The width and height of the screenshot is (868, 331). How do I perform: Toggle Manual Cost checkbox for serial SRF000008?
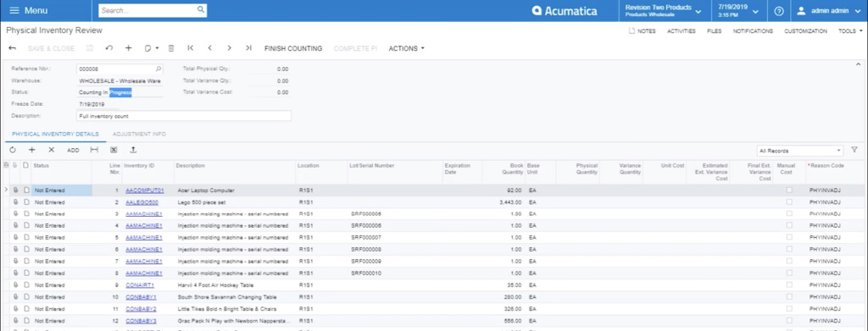point(789,250)
